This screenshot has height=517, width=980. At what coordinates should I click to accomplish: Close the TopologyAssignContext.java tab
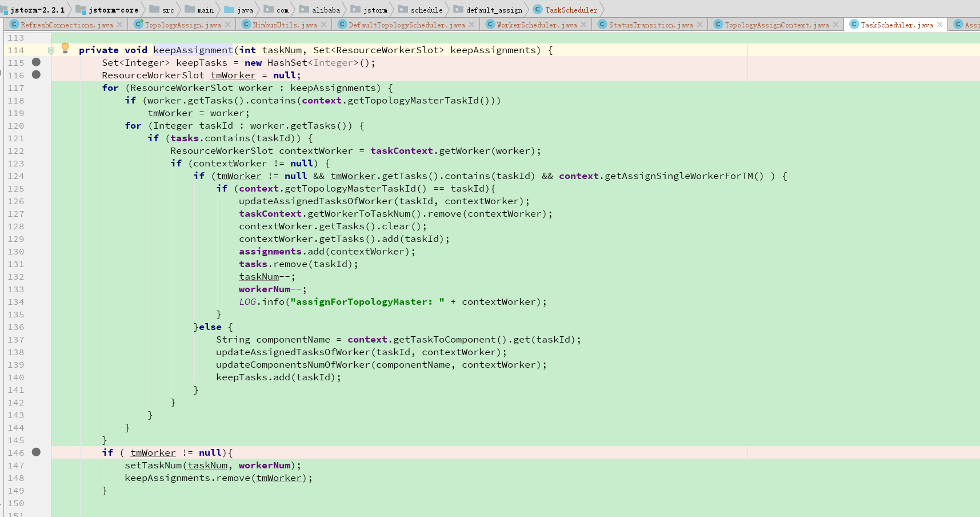click(835, 25)
